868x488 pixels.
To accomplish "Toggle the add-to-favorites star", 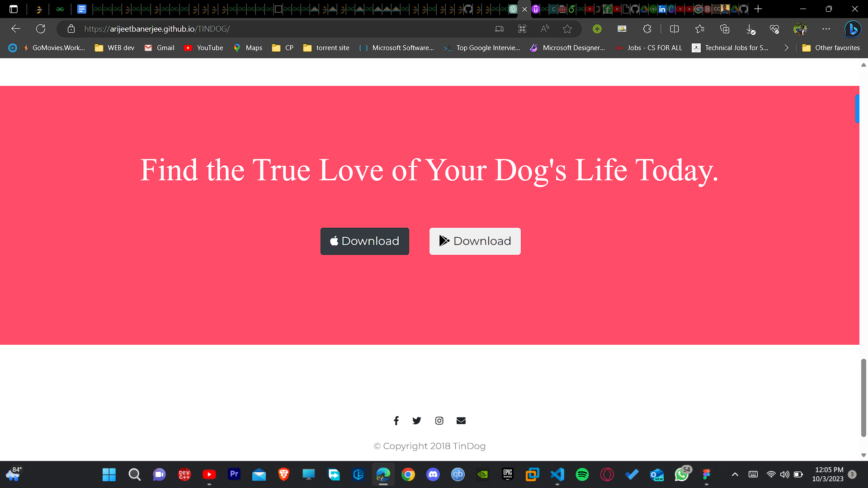I will click(x=567, y=29).
